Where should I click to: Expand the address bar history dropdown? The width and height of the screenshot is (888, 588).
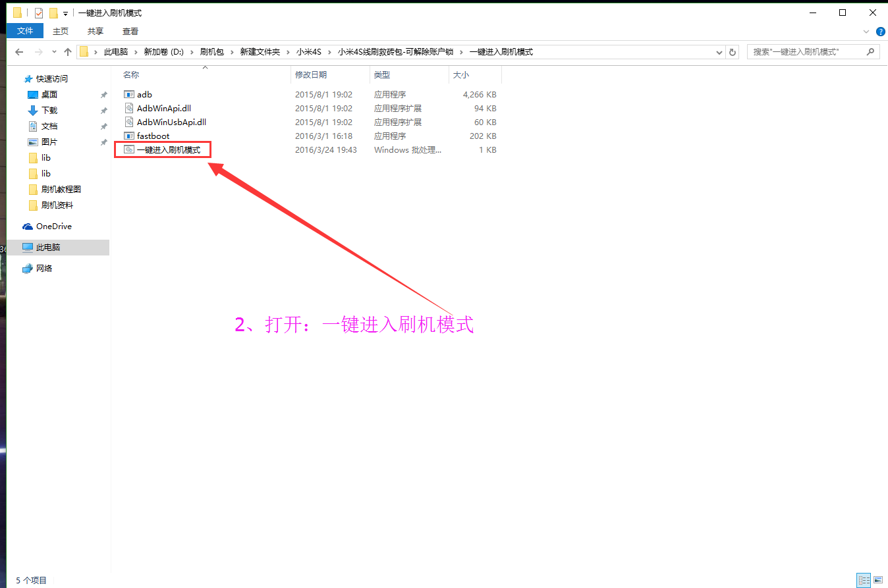(x=719, y=51)
